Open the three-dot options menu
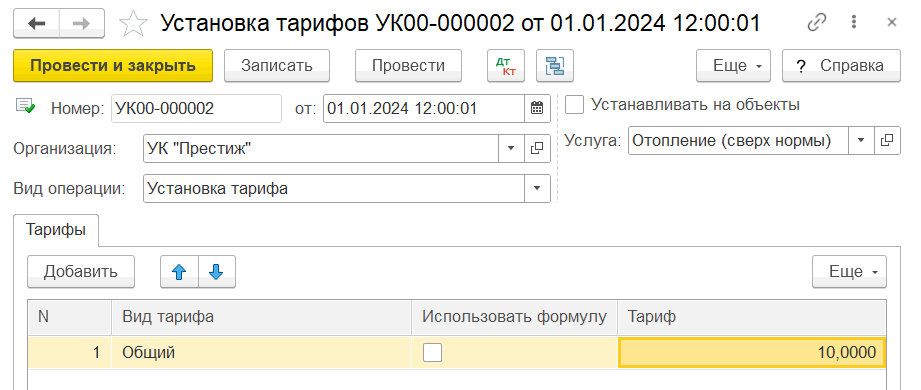The image size is (921, 390). (x=854, y=23)
